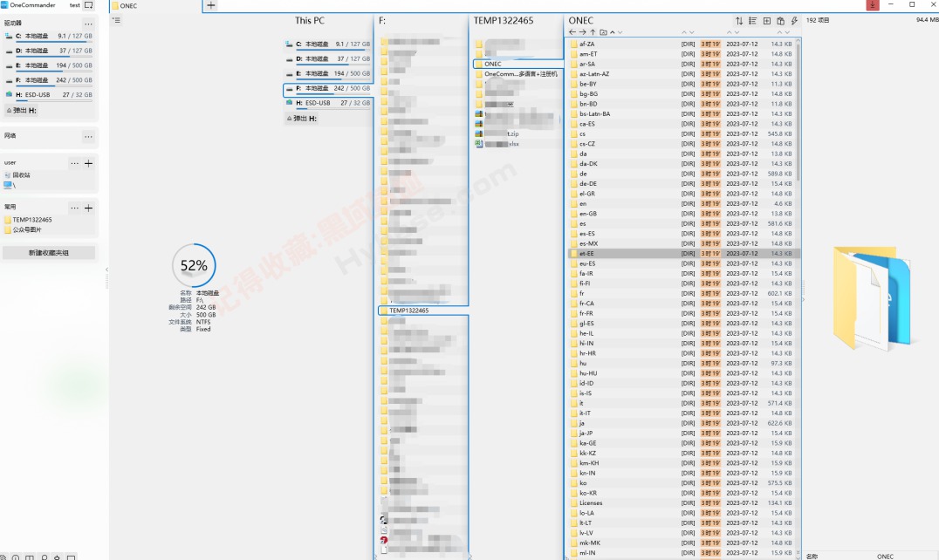Click the This PC column header
Viewport: 939px width, 560px height.
tap(310, 20)
